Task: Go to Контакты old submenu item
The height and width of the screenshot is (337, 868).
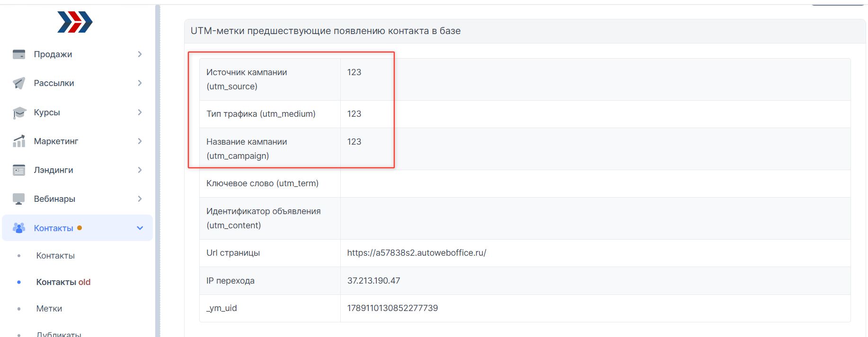Action: tap(63, 282)
